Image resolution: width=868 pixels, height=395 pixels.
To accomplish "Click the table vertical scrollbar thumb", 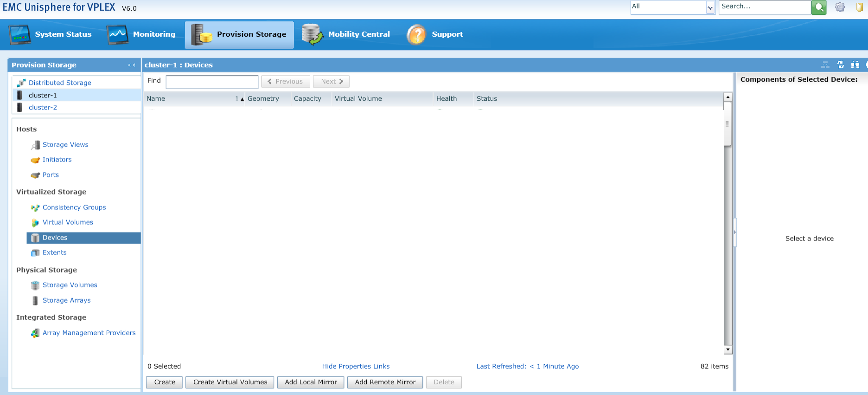I will (727, 124).
